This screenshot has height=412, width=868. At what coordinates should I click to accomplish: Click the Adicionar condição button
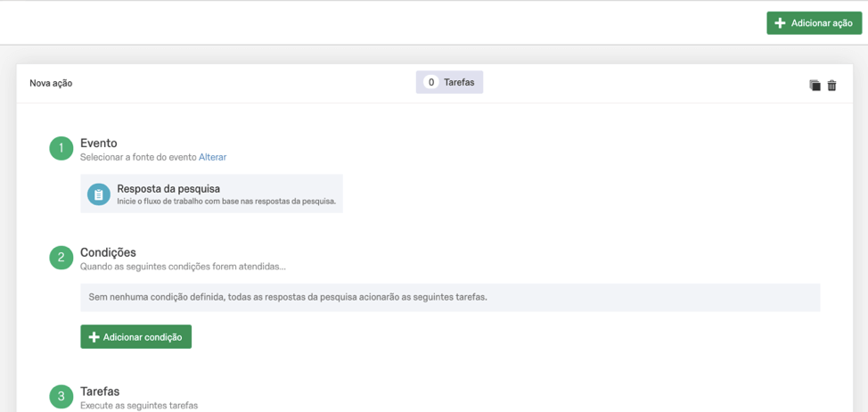136,337
